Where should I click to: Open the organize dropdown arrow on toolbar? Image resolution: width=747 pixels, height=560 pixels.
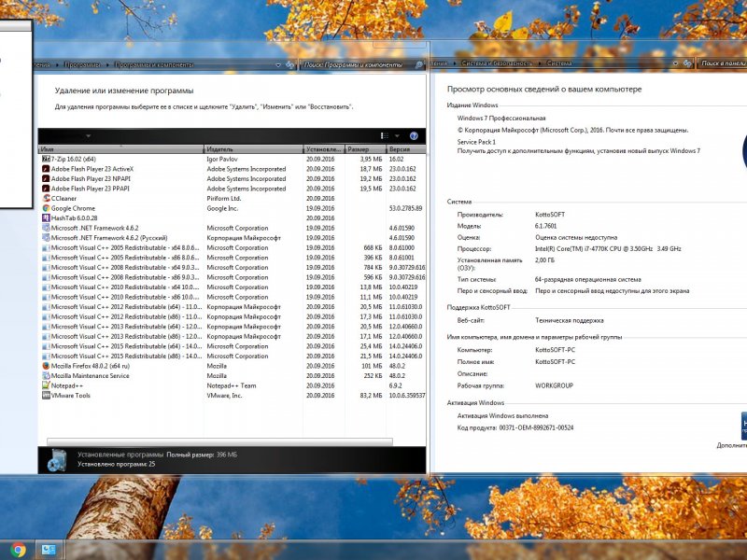(x=88, y=135)
